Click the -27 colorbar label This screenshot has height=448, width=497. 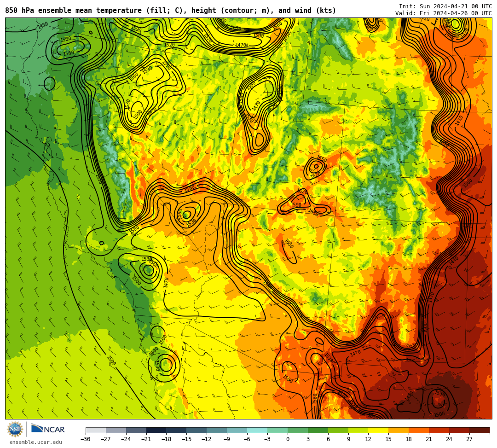pos(106,439)
